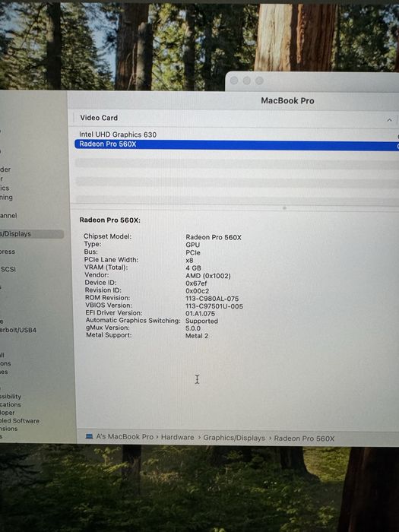399x532 pixels.
Task: Click the Chipset Model value Radeon Pro 560X
Action: coord(214,237)
